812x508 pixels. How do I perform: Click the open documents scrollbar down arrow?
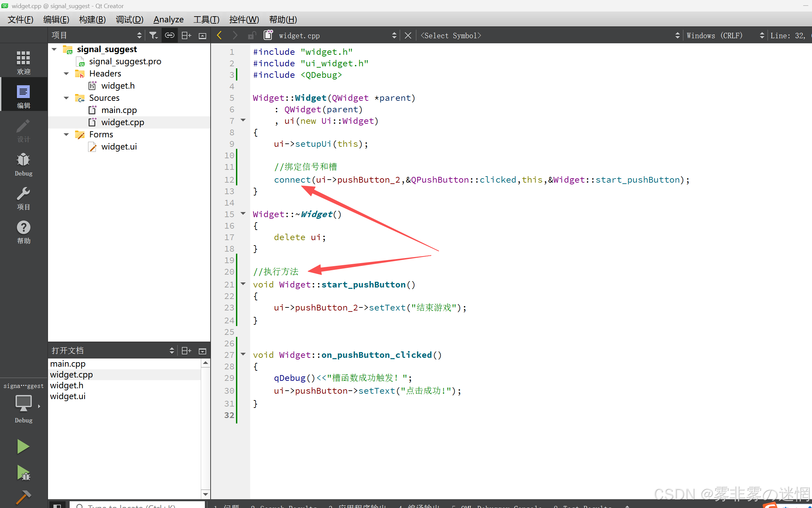pyautogui.click(x=205, y=494)
